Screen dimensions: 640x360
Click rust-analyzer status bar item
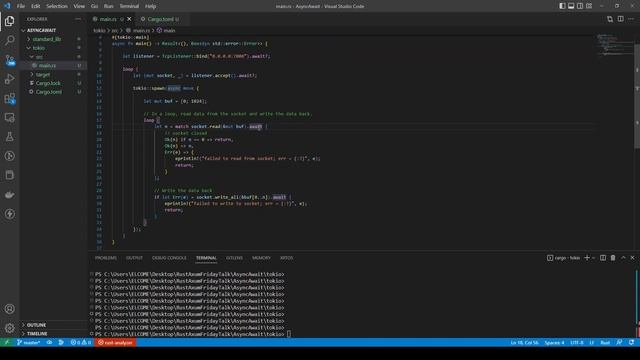(x=115, y=342)
